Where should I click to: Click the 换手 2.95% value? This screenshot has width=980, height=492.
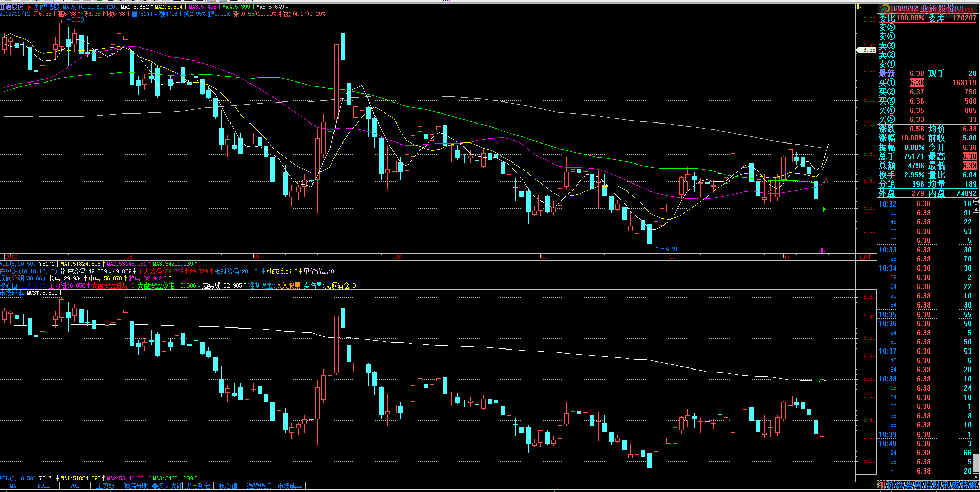914,175
